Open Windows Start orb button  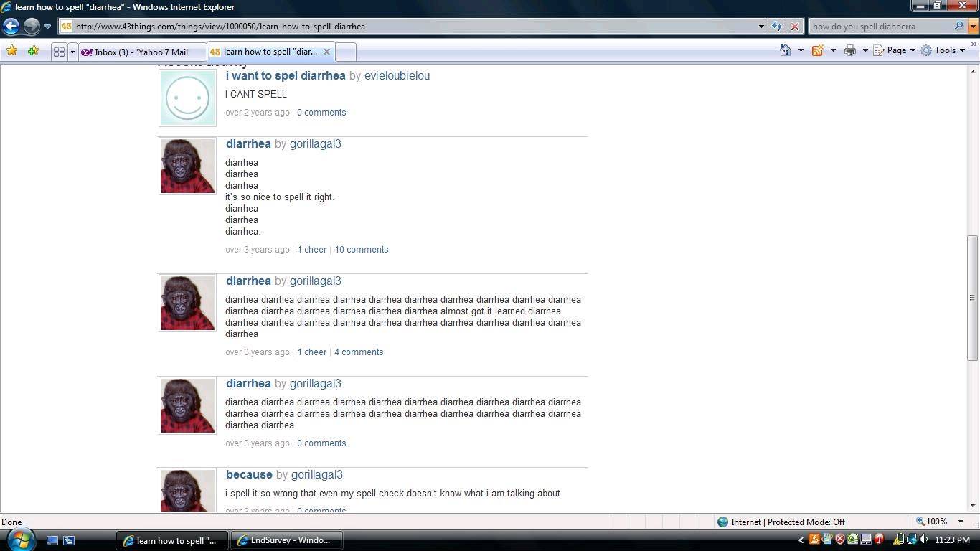point(19,539)
